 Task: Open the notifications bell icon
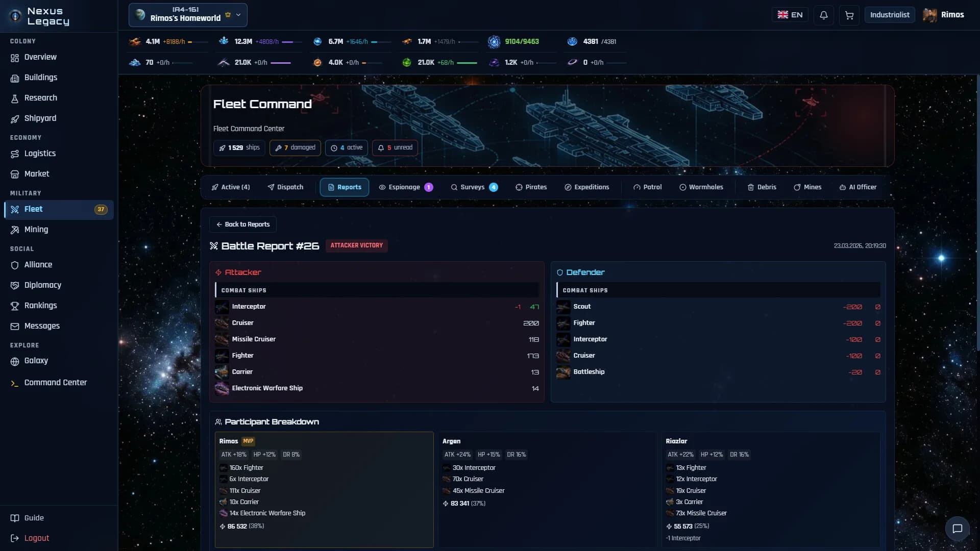tap(823, 15)
